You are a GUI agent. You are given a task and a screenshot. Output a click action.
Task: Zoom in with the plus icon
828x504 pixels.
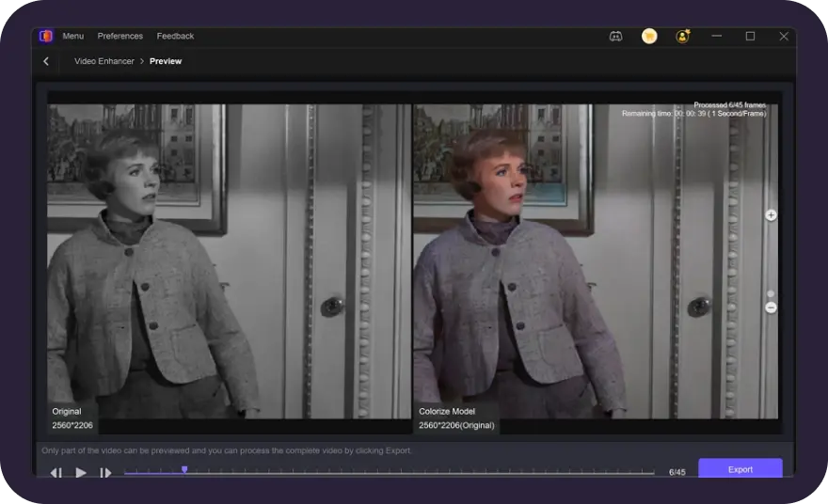771,215
